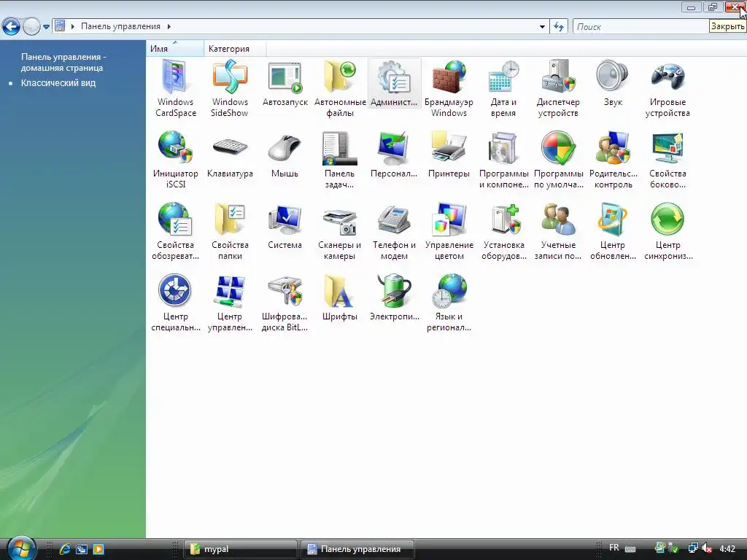Screen dimensions: 747x560
Task: Open Шифрование диска BitLocker icon
Action: click(x=285, y=303)
